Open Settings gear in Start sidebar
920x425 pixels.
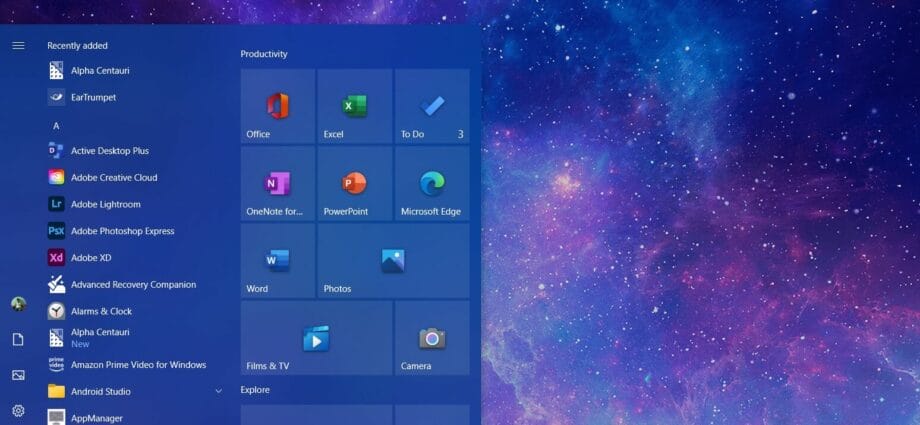pyautogui.click(x=18, y=411)
